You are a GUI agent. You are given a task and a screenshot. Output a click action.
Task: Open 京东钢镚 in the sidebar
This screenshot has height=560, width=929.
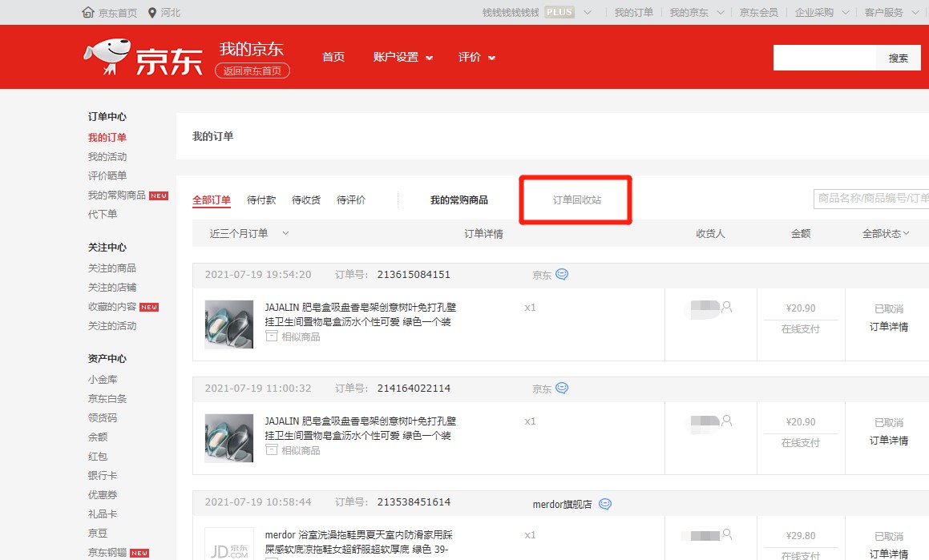(x=107, y=552)
